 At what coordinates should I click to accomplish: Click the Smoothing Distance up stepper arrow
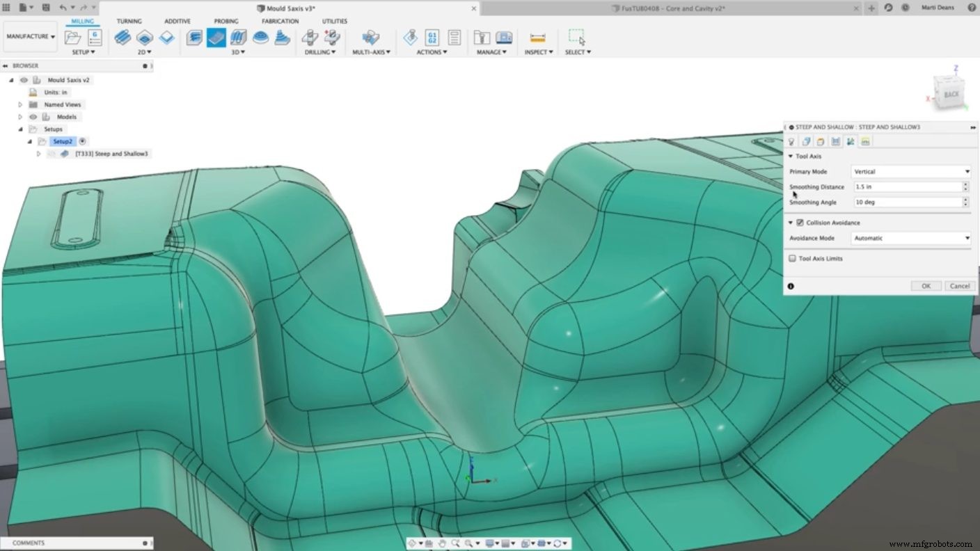(967, 184)
